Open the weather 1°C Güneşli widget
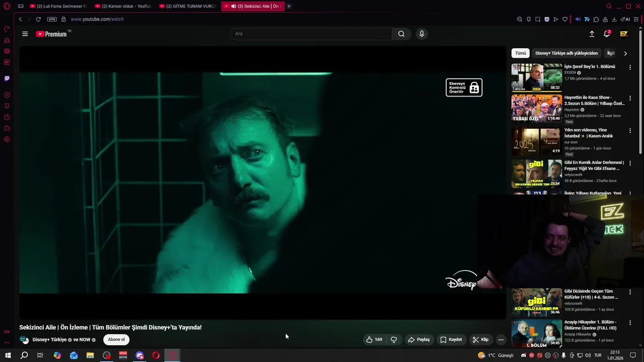Viewport: 644px width, 362px height. pyautogui.click(x=496, y=355)
